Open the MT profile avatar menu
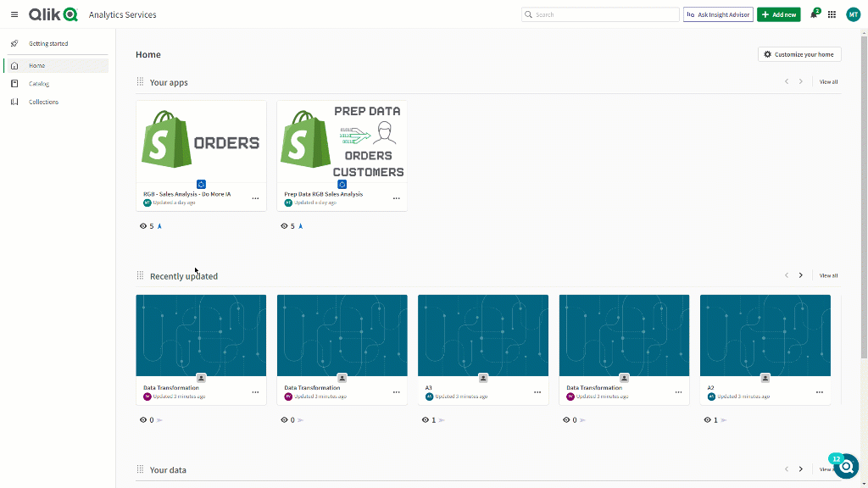The height and width of the screenshot is (488, 868). click(853, 14)
